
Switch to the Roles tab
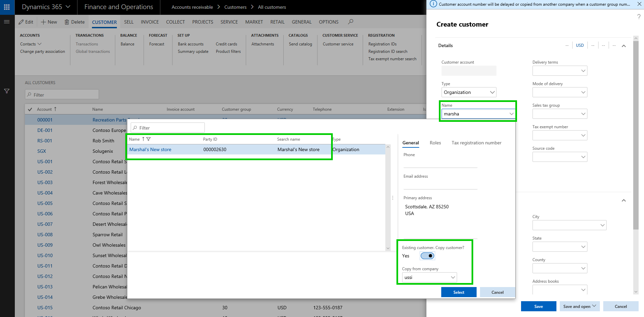tap(435, 143)
